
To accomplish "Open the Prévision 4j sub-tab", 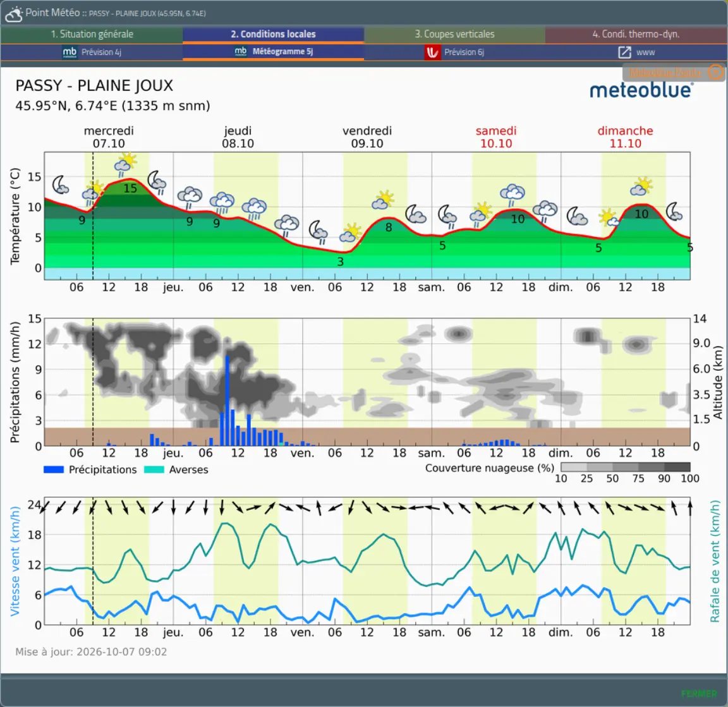I will (x=92, y=52).
